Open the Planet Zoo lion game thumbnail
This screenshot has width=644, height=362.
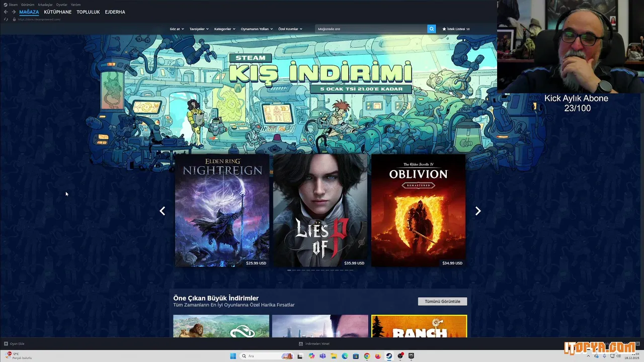(221, 326)
